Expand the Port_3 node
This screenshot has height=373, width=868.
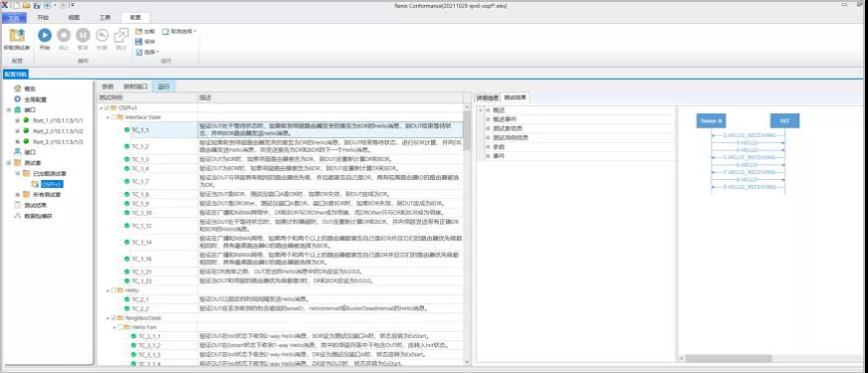(17, 141)
